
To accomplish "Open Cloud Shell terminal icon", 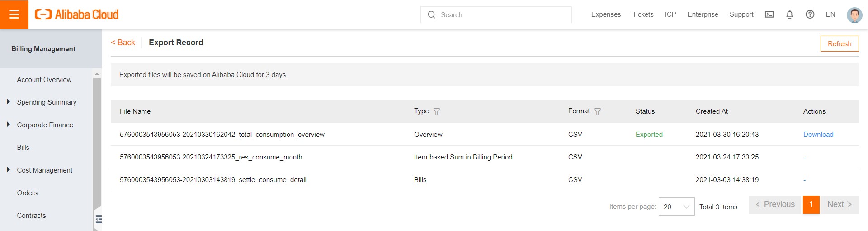I will 769,14.
